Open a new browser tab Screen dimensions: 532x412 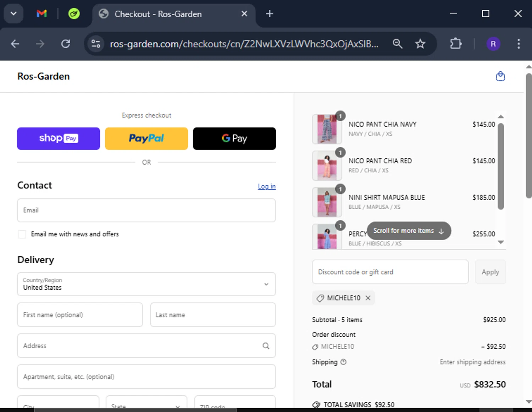tap(270, 14)
